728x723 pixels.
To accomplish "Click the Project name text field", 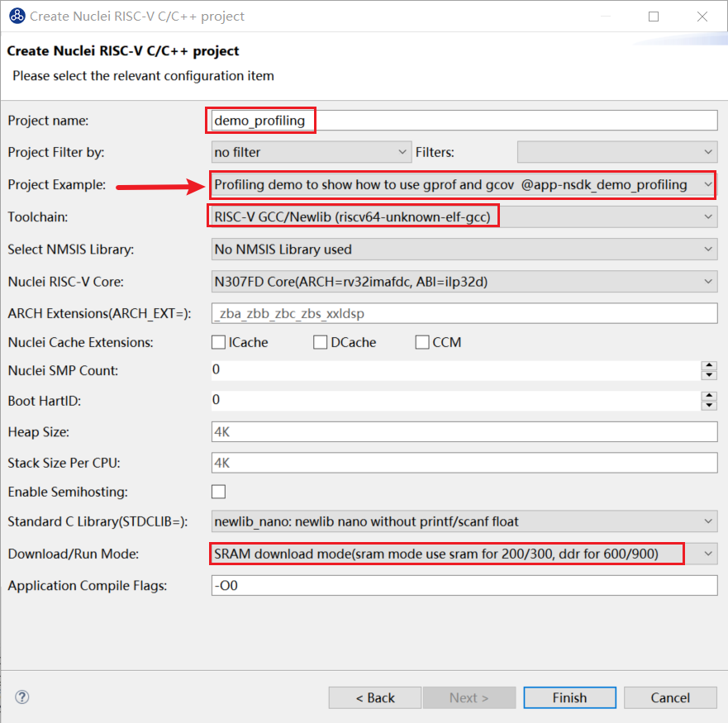I will pos(463,120).
